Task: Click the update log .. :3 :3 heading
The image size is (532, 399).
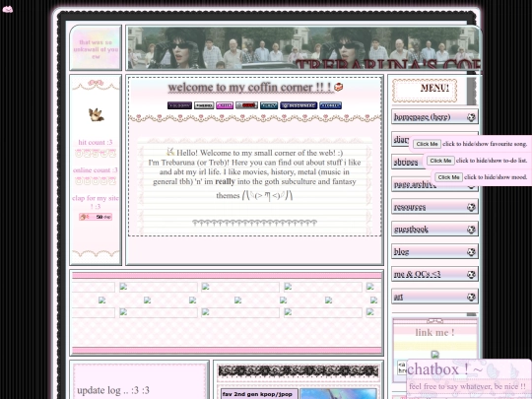Action: coord(113,390)
